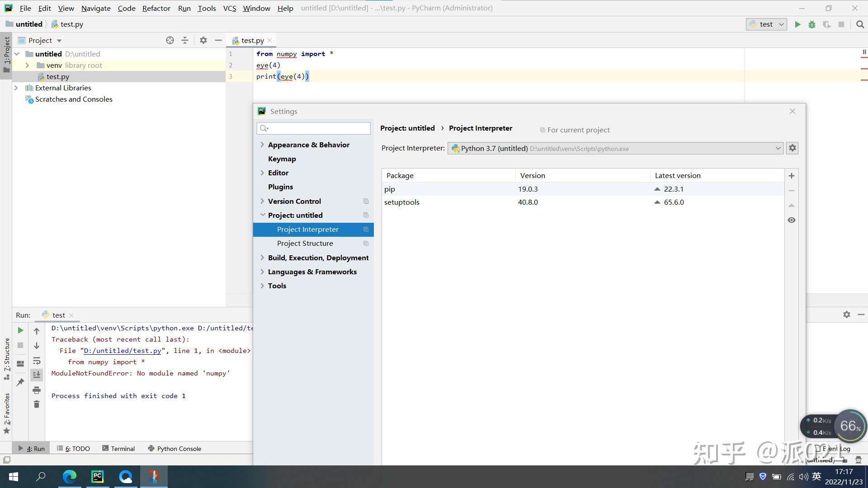Expand the venv folder in project tree

click(x=27, y=65)
